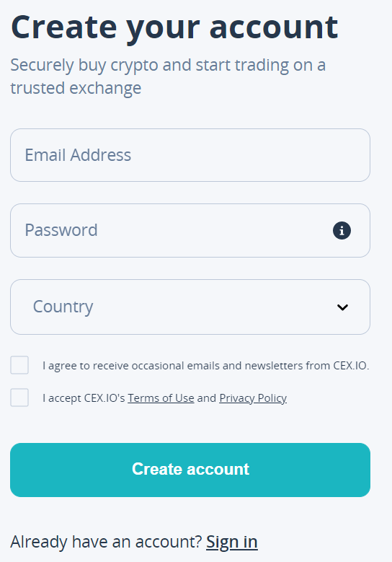
Task: Open the Country dropdown list
Action: 190,307
